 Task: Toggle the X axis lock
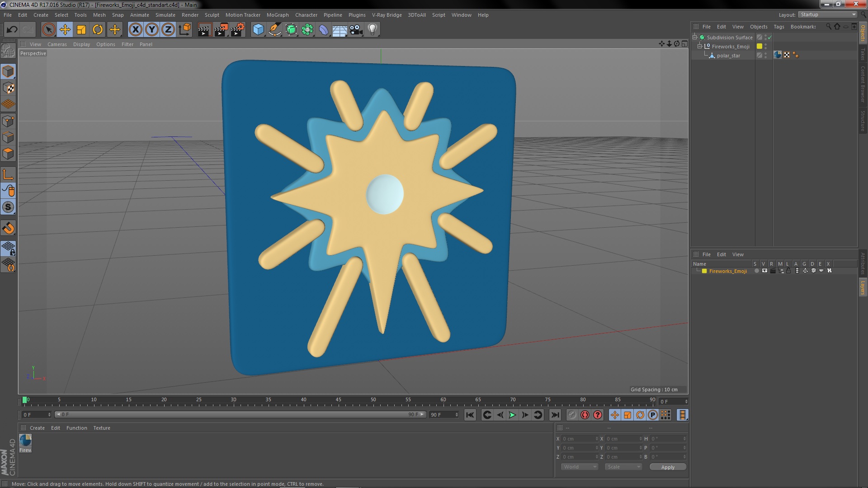[135, 30]
